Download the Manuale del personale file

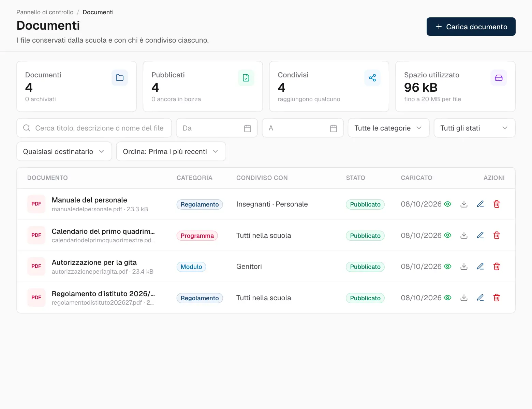click(x=464, y=204)
